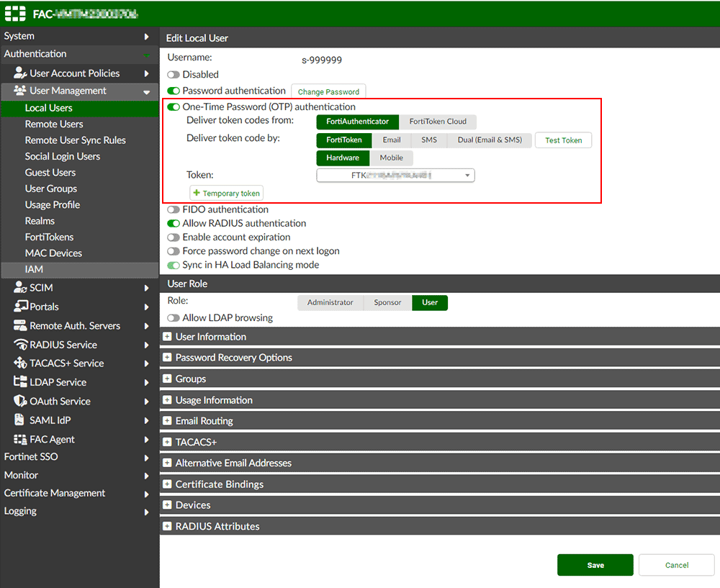Click the plus icon beside Alternative Email Addresses

(167, 463)
